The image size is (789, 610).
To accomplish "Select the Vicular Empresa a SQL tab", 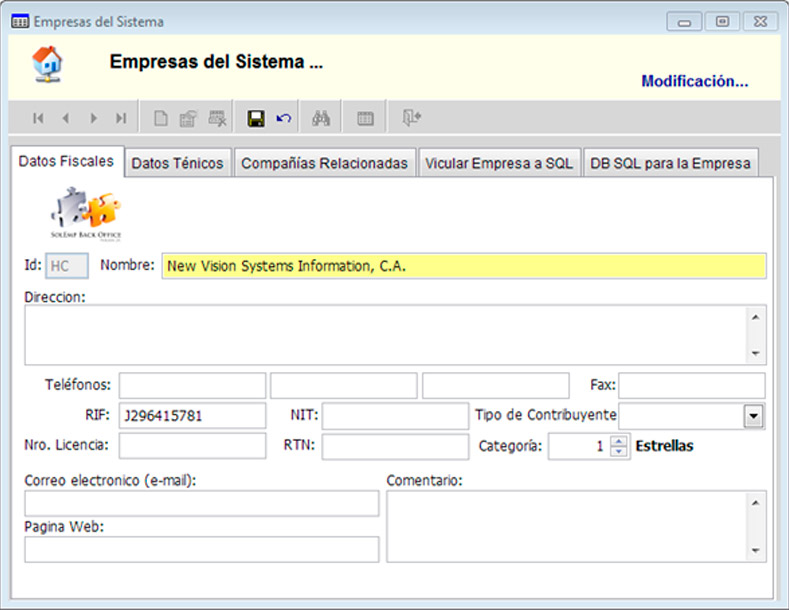I will coord(498,163).
